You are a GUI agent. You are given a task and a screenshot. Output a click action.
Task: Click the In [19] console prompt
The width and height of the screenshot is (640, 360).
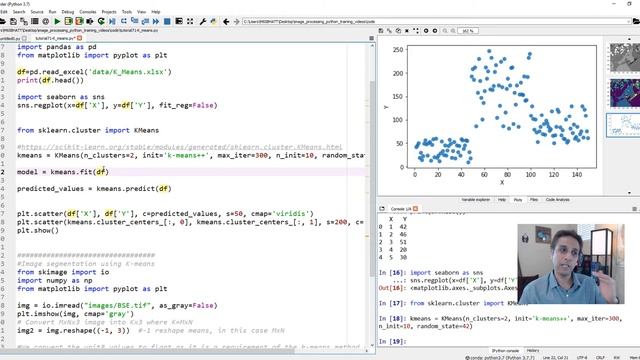392,341
